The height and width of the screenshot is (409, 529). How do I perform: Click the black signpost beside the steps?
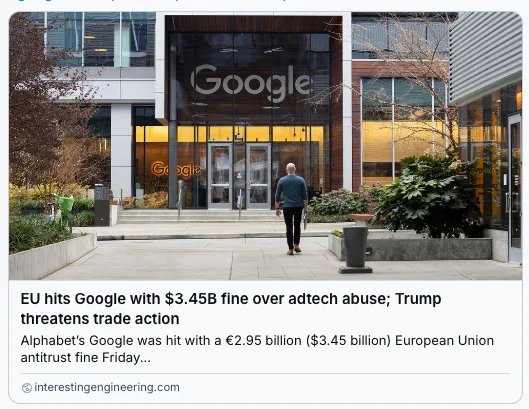click(102, 205)
